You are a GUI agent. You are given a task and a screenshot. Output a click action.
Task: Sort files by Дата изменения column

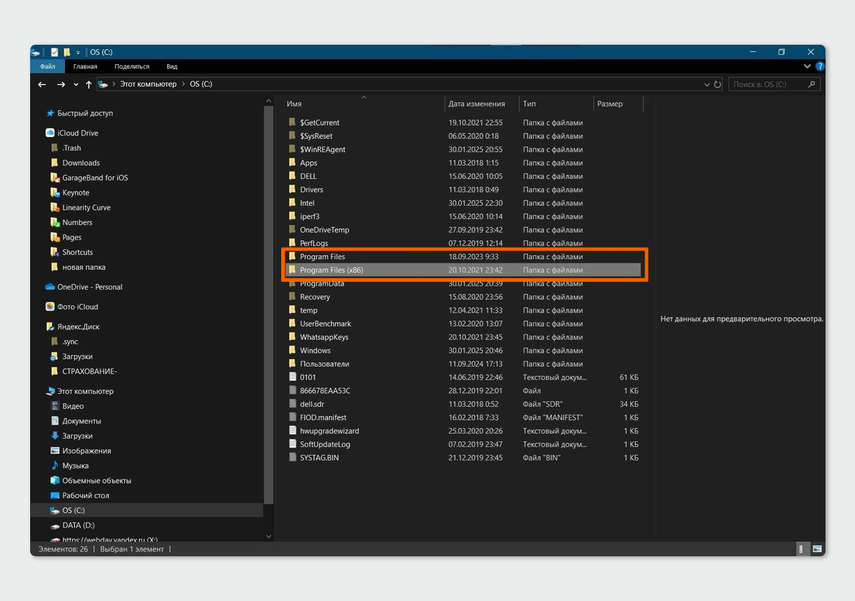pyautogui.click(x=477, y=104)
